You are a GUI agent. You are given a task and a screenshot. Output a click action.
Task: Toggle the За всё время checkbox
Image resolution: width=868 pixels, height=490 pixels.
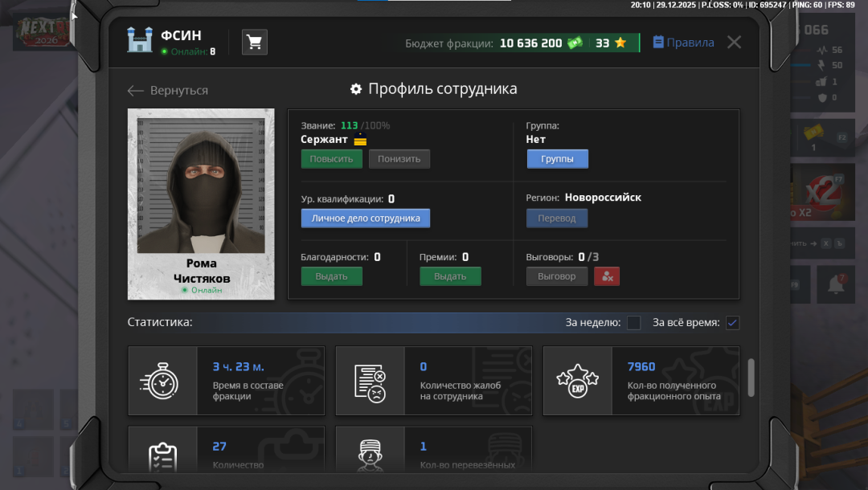pyautogui.click(x=732, y=323)
